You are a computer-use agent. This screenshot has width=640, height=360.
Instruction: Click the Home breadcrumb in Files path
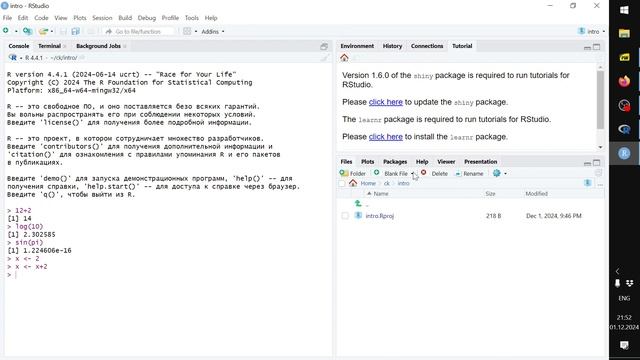pos(368,184)
